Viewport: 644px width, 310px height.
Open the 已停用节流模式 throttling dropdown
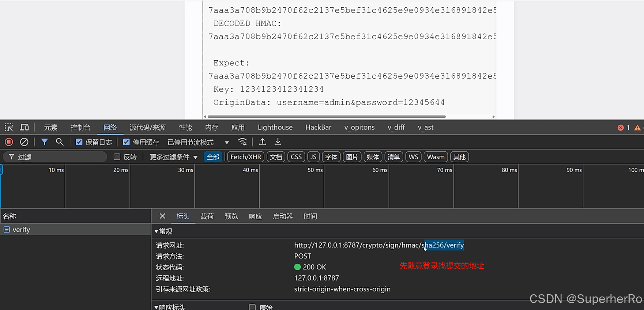click(x=198, y=142)
